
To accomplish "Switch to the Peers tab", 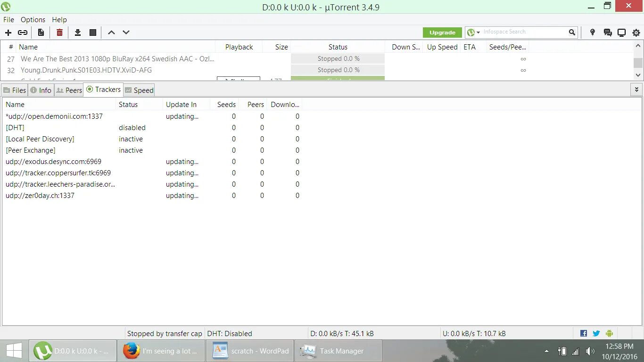I will click(69, 90).
